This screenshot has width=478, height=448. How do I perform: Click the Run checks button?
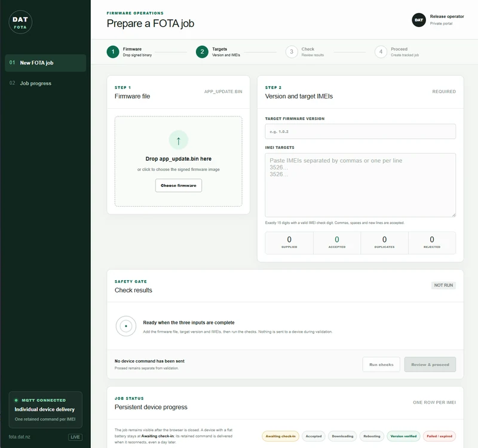tap(381, 364)
